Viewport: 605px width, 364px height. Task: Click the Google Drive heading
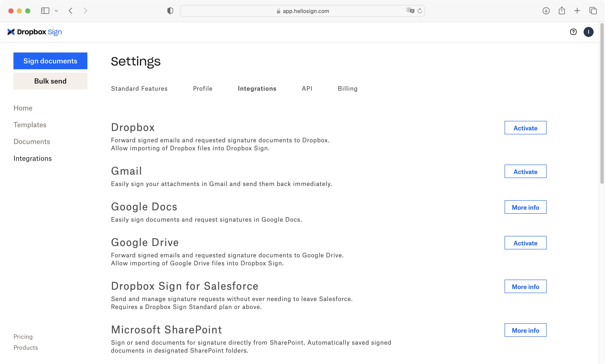click(145, 242)
